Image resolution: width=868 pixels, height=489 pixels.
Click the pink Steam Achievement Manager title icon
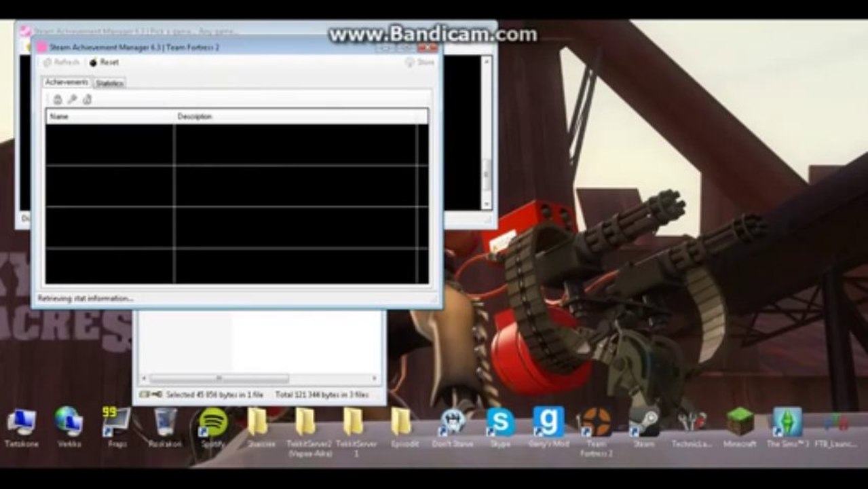coord(41,47)
